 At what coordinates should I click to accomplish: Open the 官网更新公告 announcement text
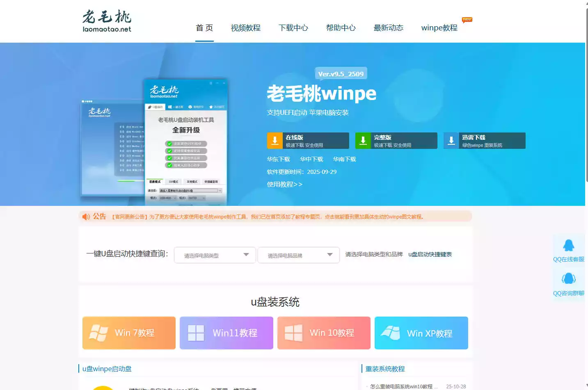click(x=268, y=217)
